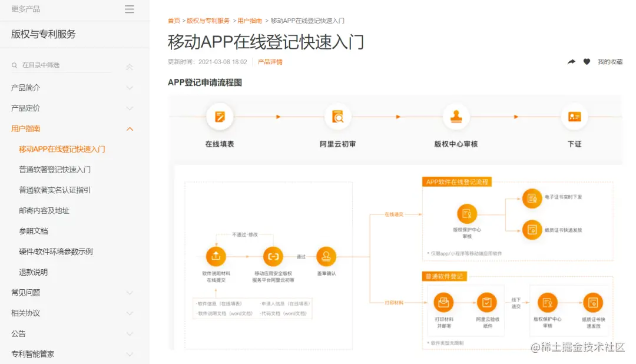The image size is (636, 364).
Task: Expand the 产品定价 section chevron
Action: [130, 108]
